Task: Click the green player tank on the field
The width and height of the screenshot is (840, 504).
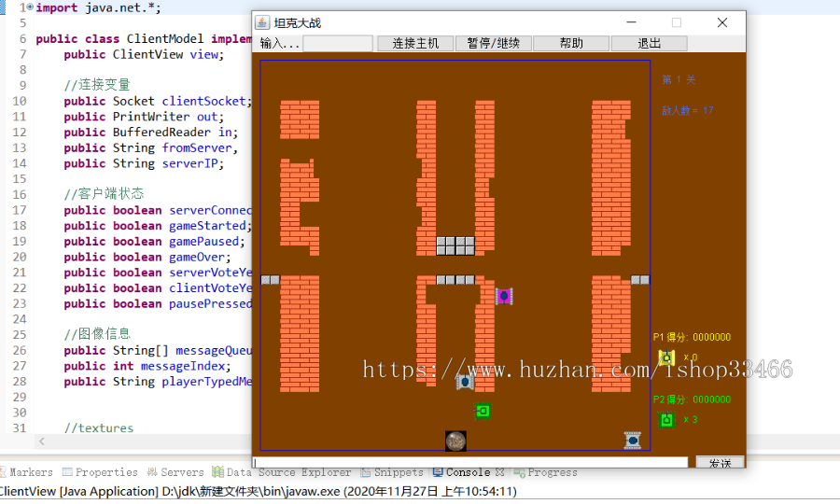Action: pyautogui.click(x=483, y=412)
